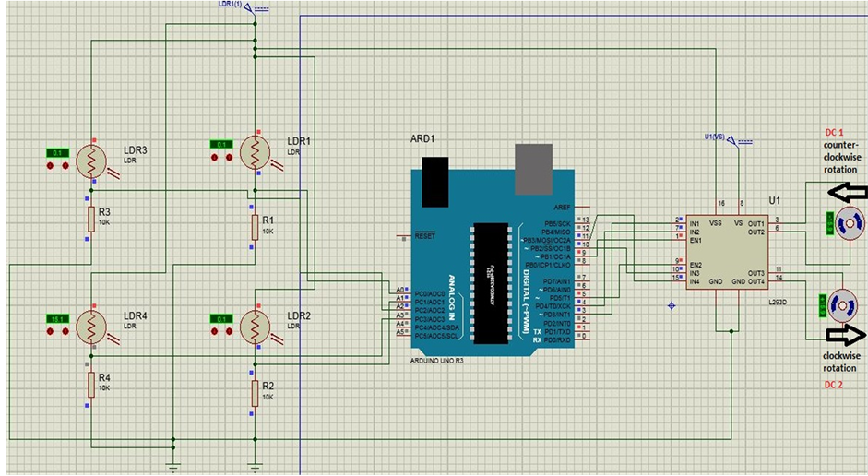This screenshot has height=476, width=868.
Task: Click the Arduino RESET pin label
Action: point(425,236)
